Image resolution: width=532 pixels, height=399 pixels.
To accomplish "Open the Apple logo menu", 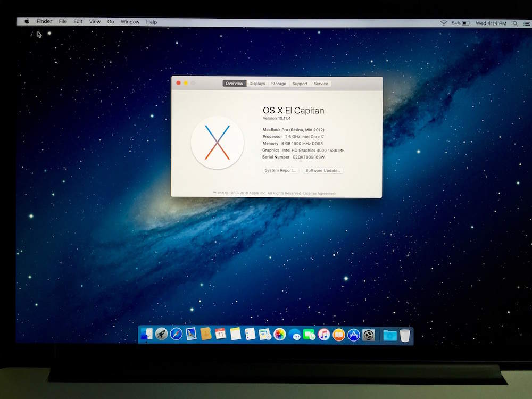I will [x=27, y=22].
